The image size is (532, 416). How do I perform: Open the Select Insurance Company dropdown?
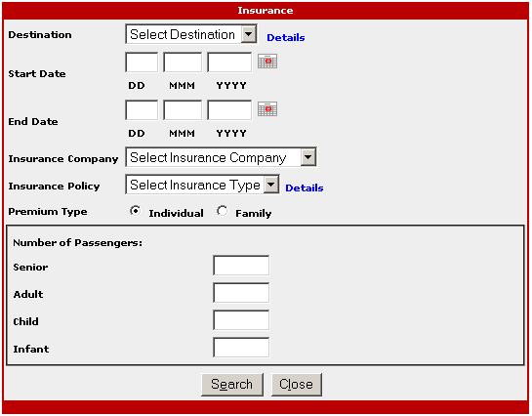click(221, 157)
